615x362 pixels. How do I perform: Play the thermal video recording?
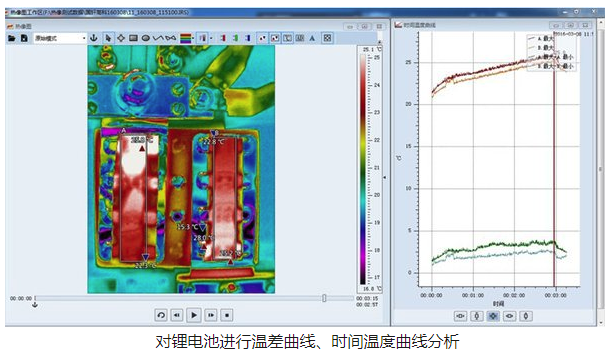[x=194, y=315]
